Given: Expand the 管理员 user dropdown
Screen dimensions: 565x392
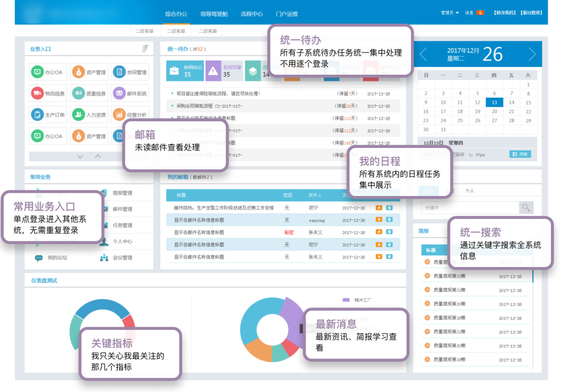Looking at the screenshot, I should click(450, 13).
